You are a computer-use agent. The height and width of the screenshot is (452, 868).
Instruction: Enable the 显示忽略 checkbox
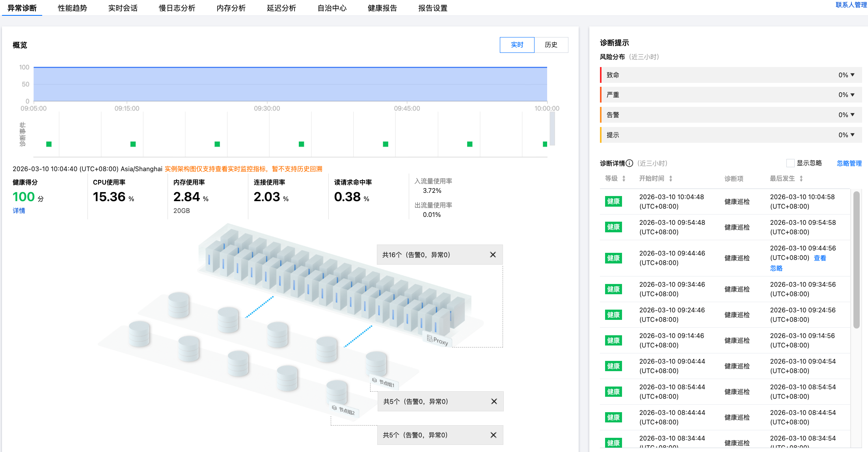tap(790, 163)
